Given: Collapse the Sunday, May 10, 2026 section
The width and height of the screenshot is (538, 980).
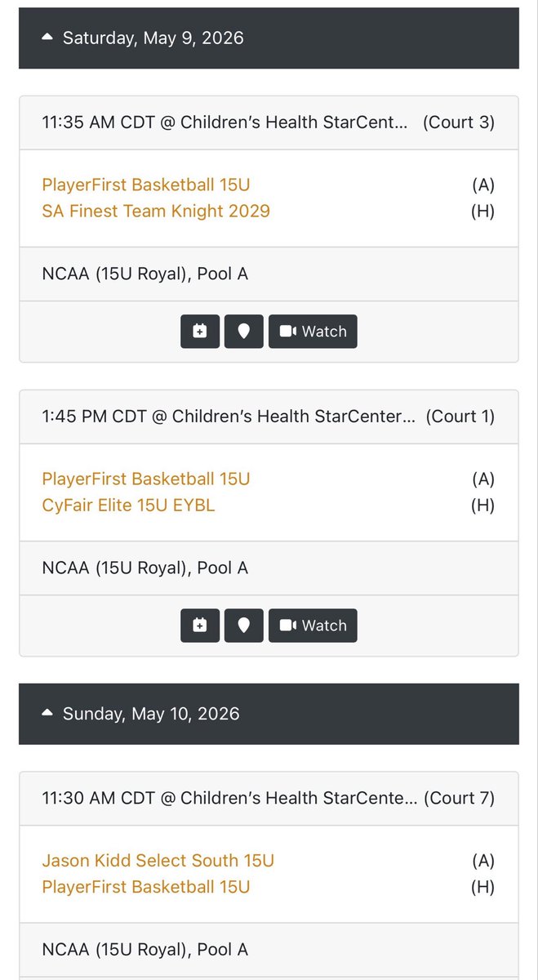Looking at the screenshot, I should (x=269, y=714).
